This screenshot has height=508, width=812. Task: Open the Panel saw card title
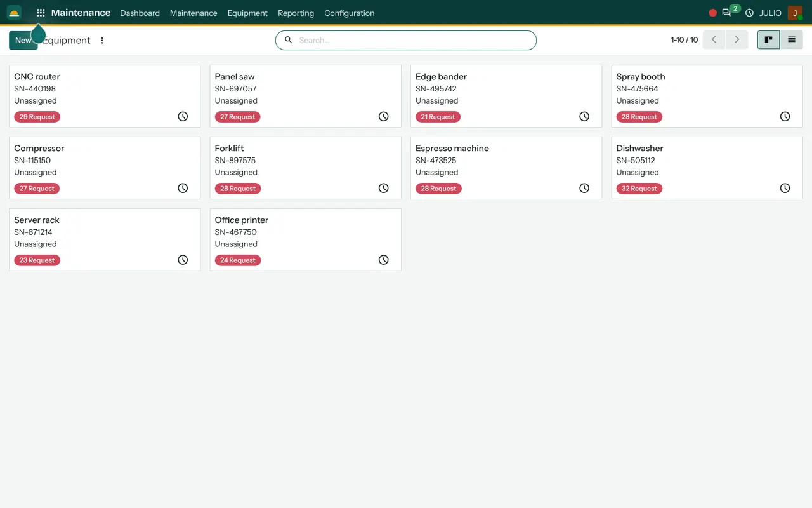coord(235,76)
